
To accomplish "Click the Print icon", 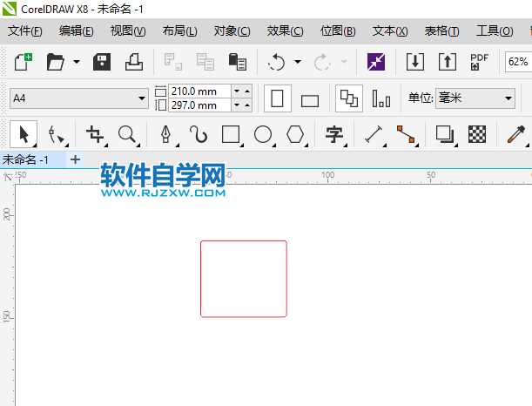I will [x=133, y=62].
